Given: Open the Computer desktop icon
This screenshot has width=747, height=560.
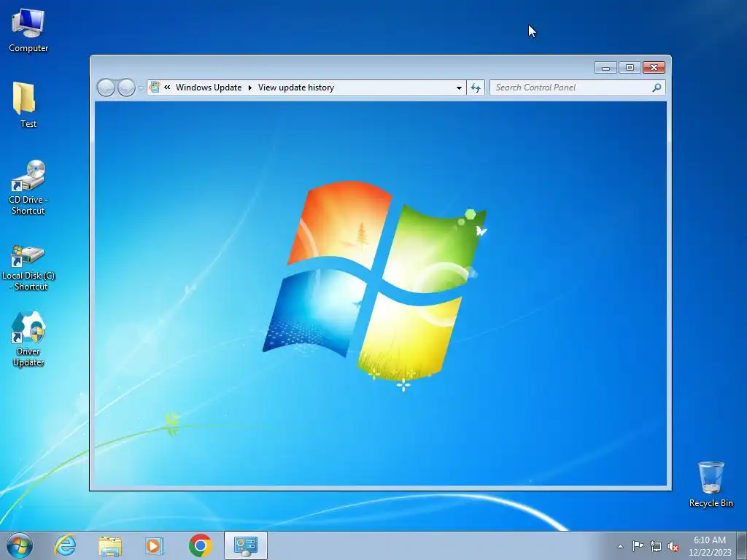Looking at the screenshot, I should click(28, 30).
